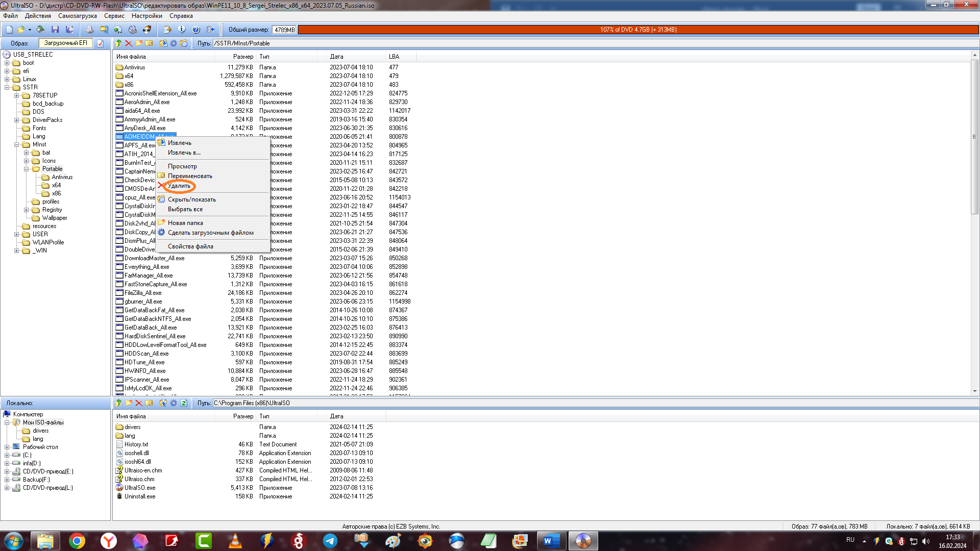The width and height of the screenshot is (980, 551).
Task: Click the orange DVD capacity bar
Action: pyautogui.click(x=638, y=30)
